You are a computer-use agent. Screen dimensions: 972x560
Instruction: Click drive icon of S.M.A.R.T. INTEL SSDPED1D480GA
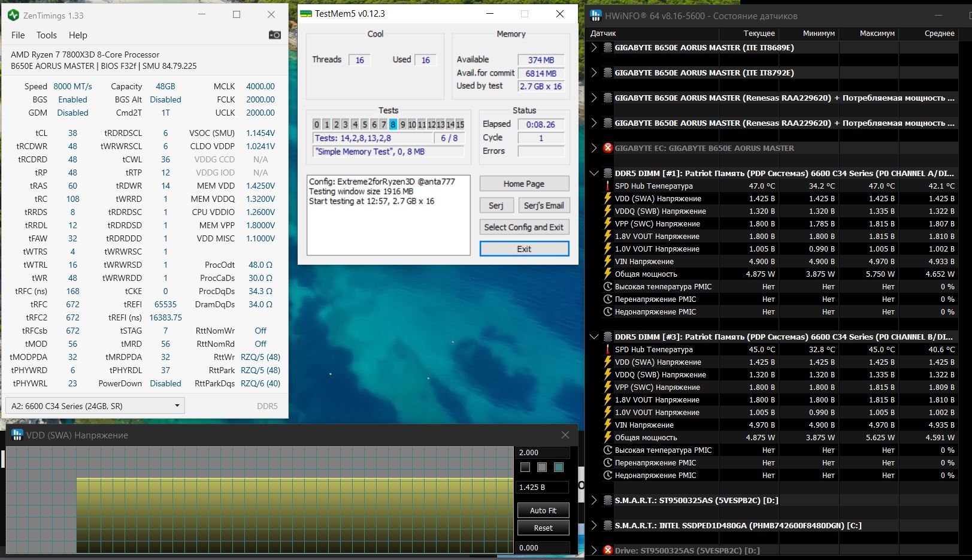(607, 525)
